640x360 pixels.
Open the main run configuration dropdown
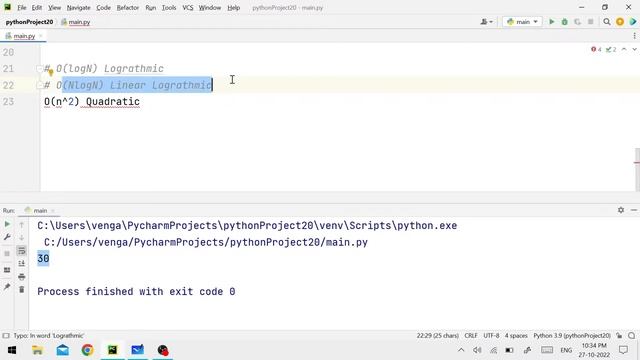click(x=522, y=22)
